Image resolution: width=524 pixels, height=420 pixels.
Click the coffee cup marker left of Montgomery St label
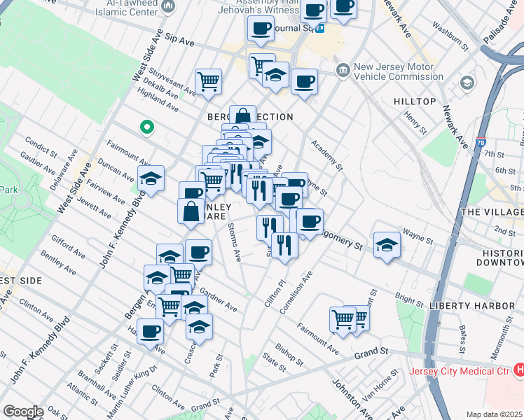(x=310, y=223)
